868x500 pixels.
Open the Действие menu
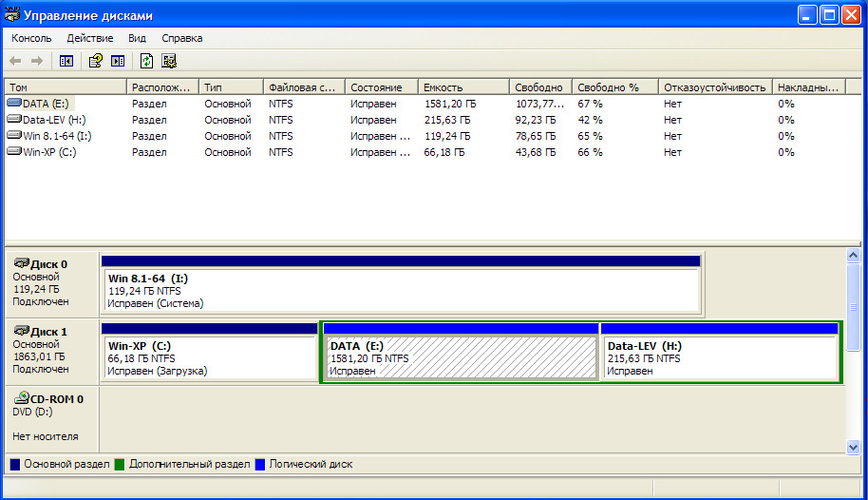pyautogui.click(x=90, y=38)
